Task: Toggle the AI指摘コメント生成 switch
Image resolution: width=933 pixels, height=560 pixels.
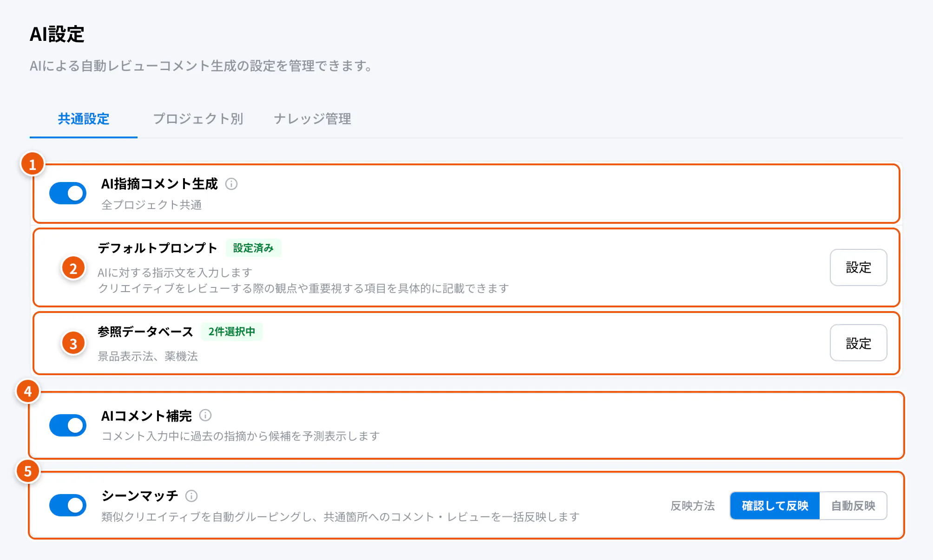Action: pyautogui.click(x=68, y=193)
